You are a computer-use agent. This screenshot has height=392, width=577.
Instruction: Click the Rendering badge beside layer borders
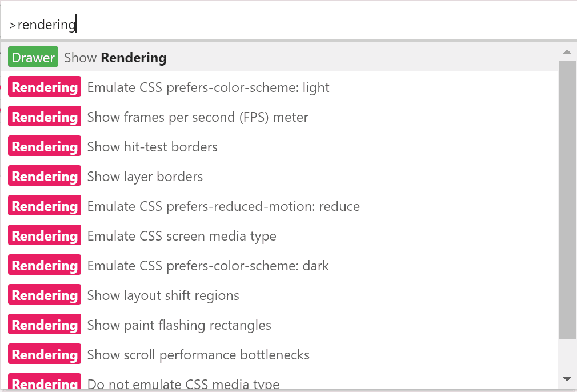[x=45, y=177]
